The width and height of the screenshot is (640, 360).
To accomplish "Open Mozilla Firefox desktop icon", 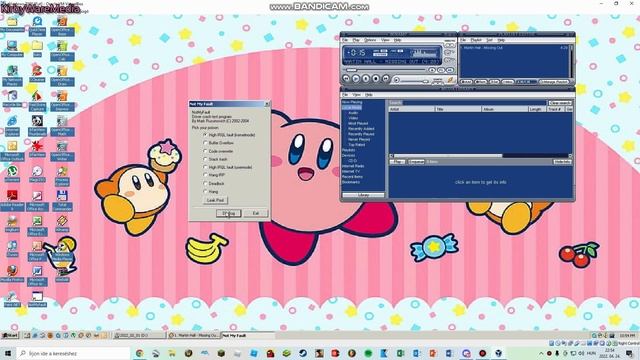I will point(12,274).
